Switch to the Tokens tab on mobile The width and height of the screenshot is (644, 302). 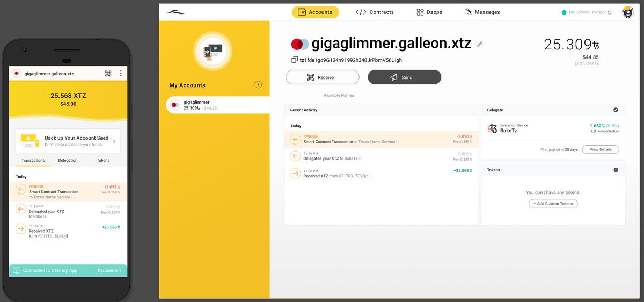[x=103, y=160]
